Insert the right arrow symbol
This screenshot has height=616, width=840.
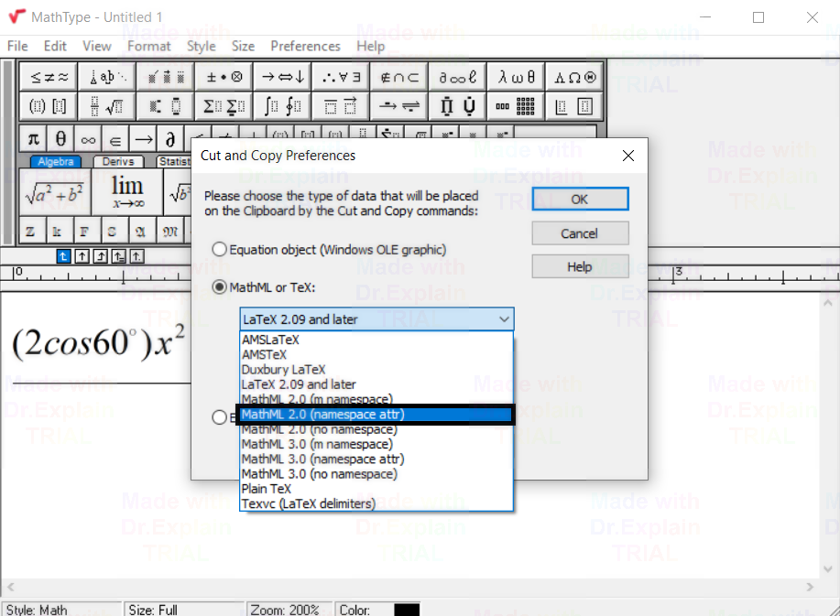[143, 139]
